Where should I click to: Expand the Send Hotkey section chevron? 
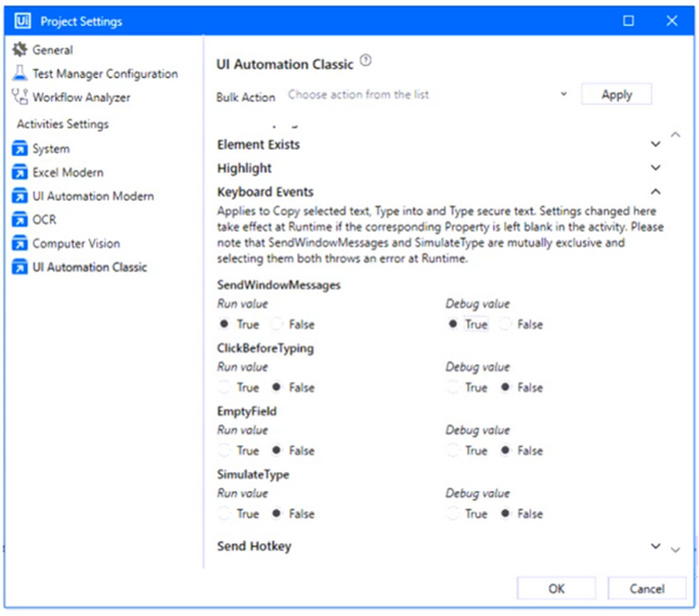[655, 546]
